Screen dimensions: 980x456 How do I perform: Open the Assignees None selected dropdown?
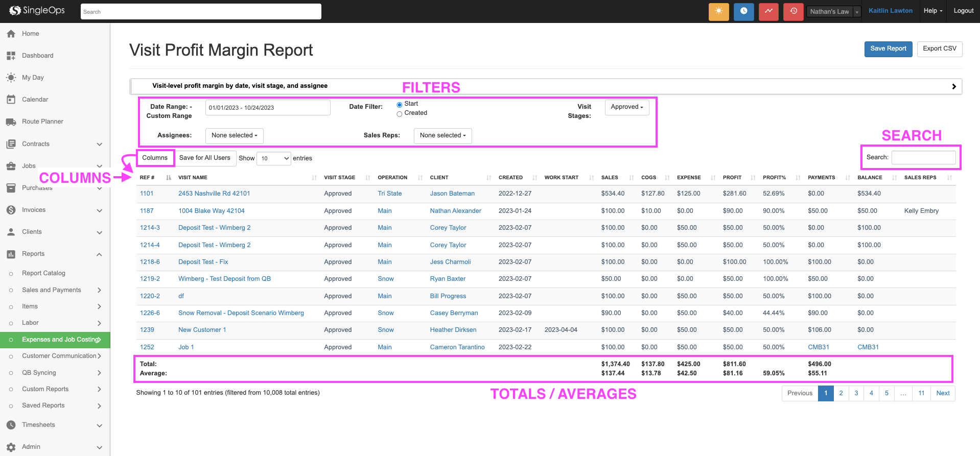pyautogui.click(x=234, y=136)
